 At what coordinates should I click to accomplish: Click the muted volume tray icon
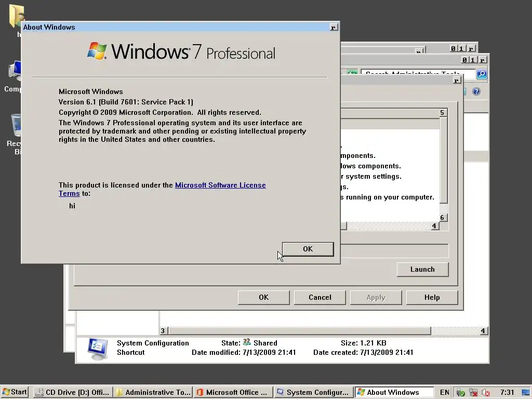coord(486,393)
